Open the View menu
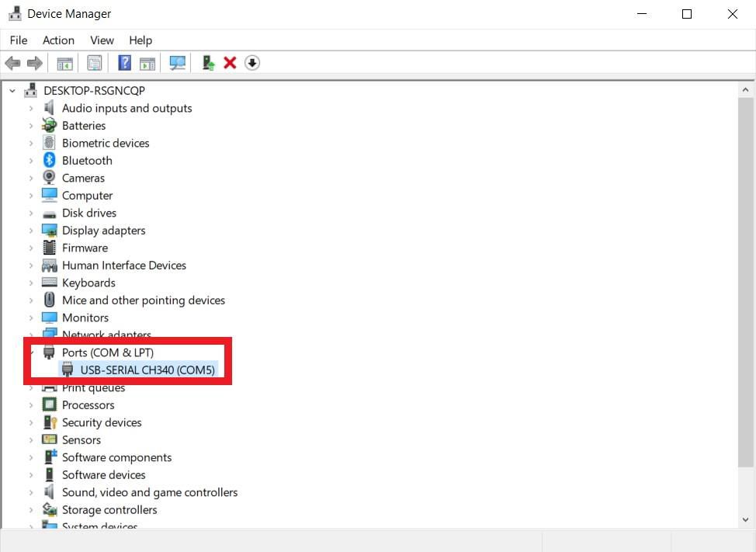 coord(102,40)
